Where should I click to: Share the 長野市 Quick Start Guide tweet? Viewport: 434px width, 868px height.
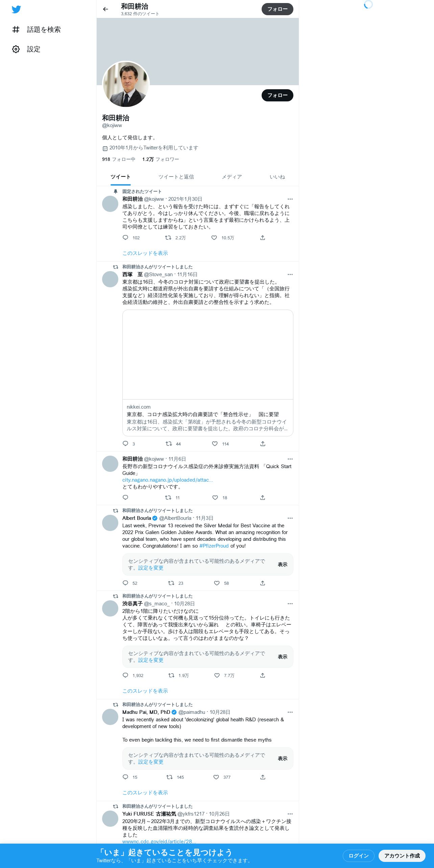click(x=263, y=498)
